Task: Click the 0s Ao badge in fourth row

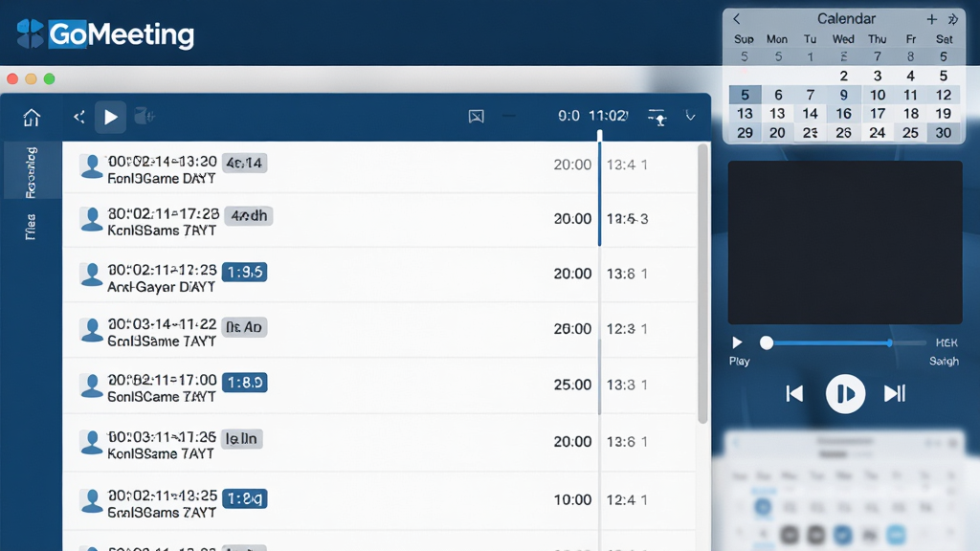Action: (x=244, y=327)
